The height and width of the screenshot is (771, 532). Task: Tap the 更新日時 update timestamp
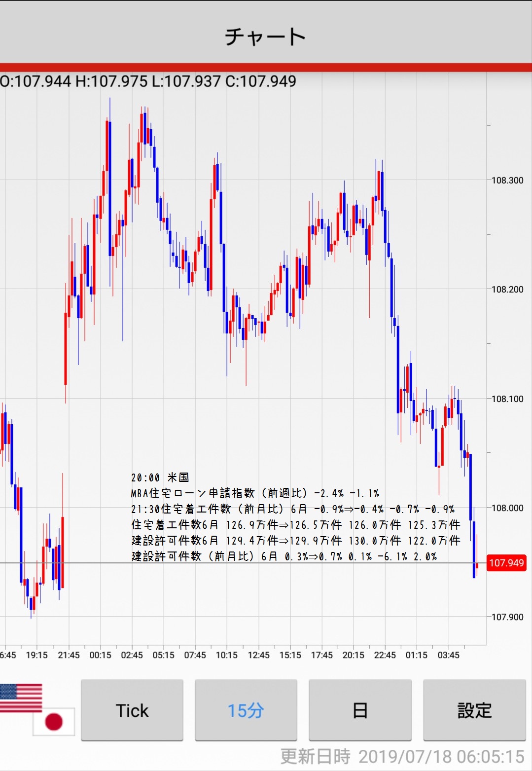tap(402, 756)
